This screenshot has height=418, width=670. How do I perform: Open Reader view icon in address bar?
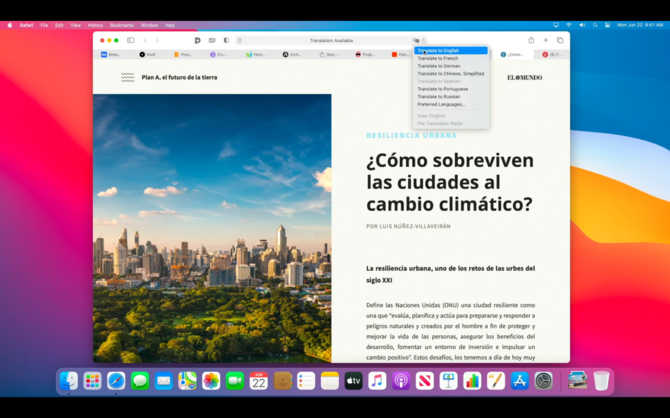[240, 41]
